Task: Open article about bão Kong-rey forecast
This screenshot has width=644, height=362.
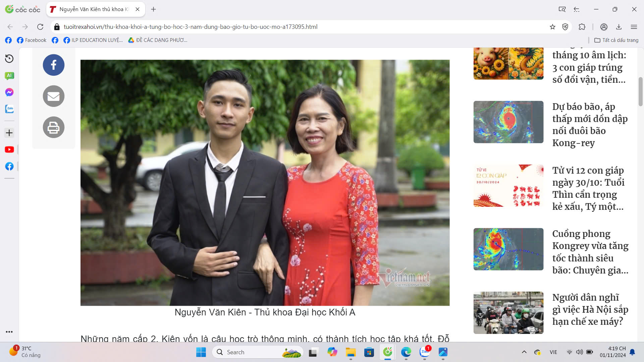Action: click(x=589, y=125)
